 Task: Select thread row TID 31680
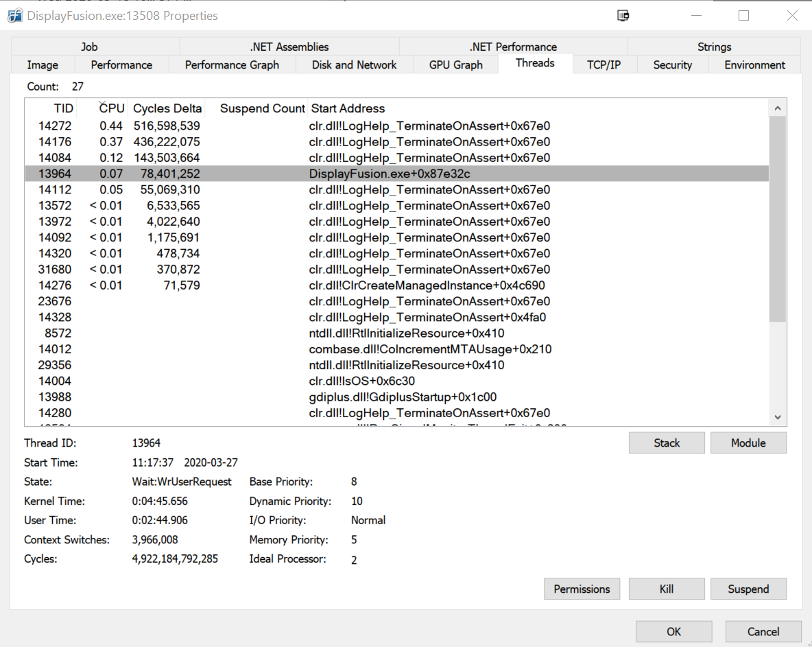tap(396, 270)
